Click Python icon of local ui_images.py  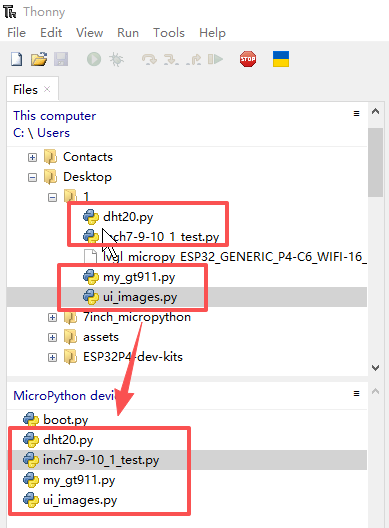tap(91, 297)
